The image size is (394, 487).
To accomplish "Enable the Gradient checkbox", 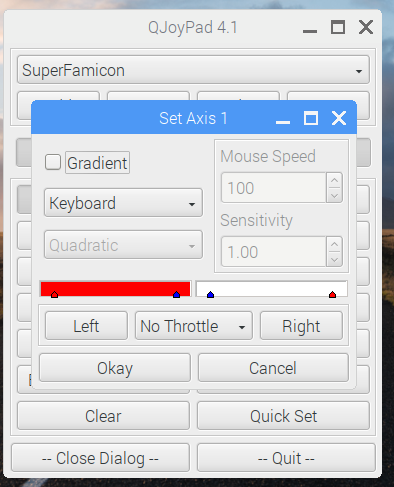I will pyautogui.click(x=53, y=162).
